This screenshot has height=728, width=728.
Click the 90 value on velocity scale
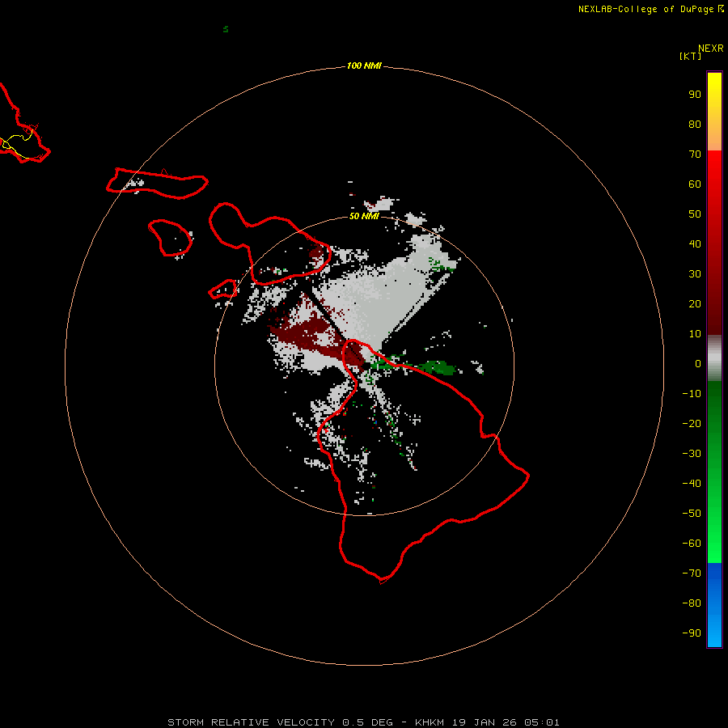tap(695, 95)
